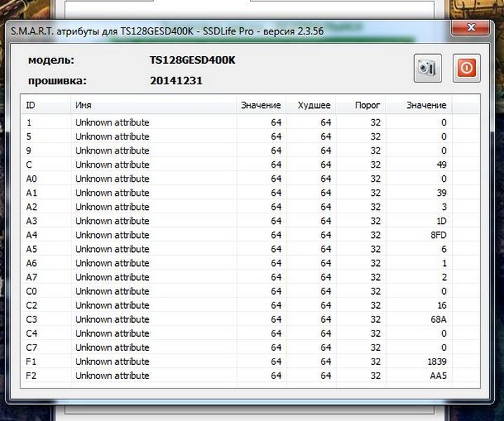
Task: Click the camera screenshot icon button
Action: (427, 67)
